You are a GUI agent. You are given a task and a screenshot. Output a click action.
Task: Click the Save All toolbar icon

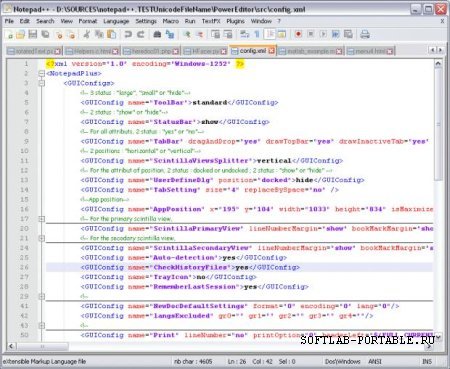click(45, 34)
